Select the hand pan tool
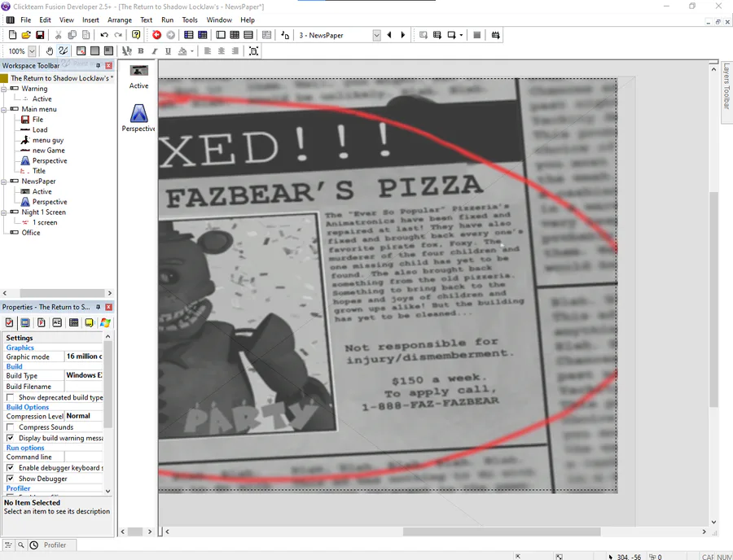 click(x=50, y=51)
